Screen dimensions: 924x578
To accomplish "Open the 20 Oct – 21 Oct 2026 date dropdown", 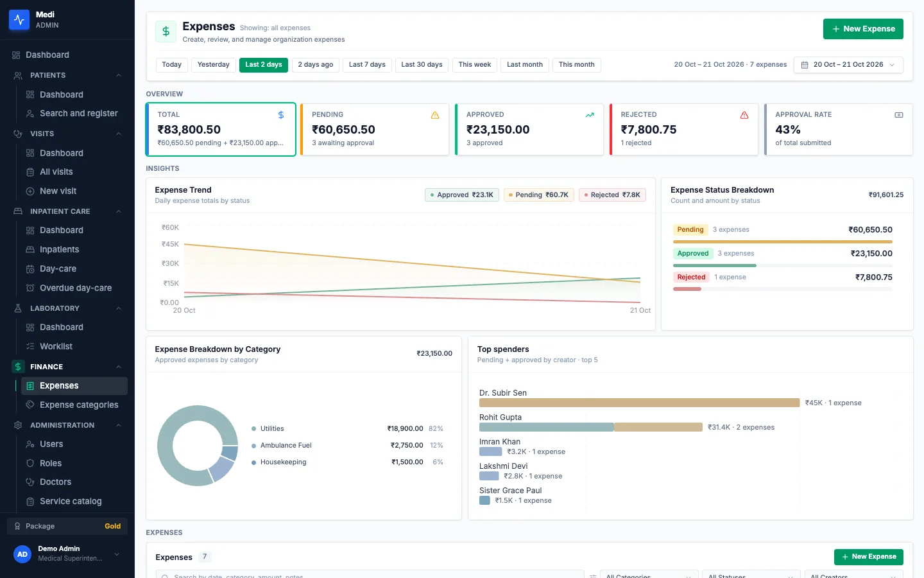I will 848,65.
